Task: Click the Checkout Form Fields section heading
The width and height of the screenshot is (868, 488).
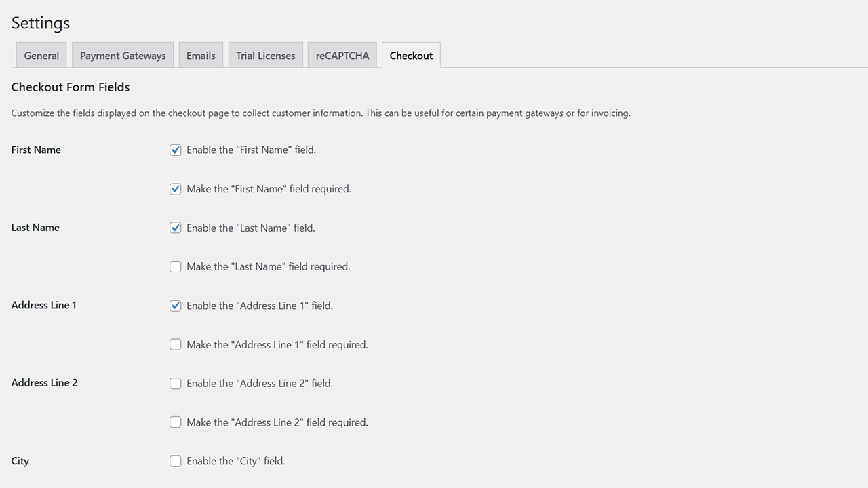Action: 71,87
